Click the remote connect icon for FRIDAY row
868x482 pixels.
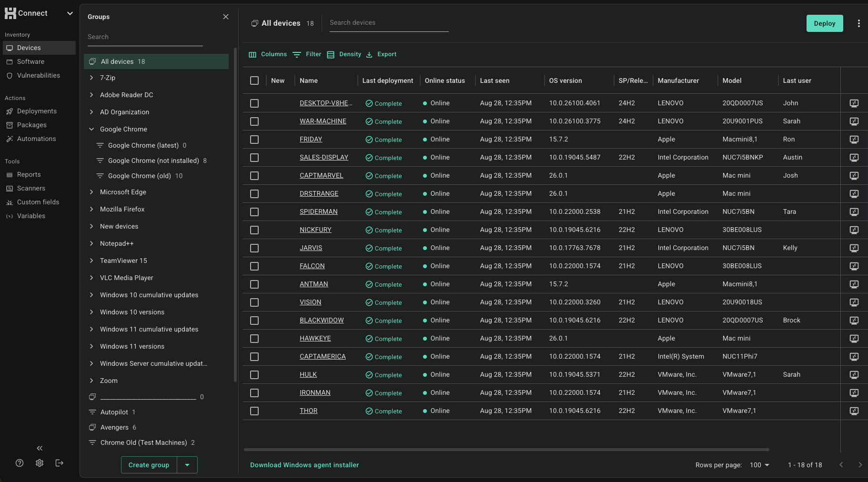click(x=854, y=140)
